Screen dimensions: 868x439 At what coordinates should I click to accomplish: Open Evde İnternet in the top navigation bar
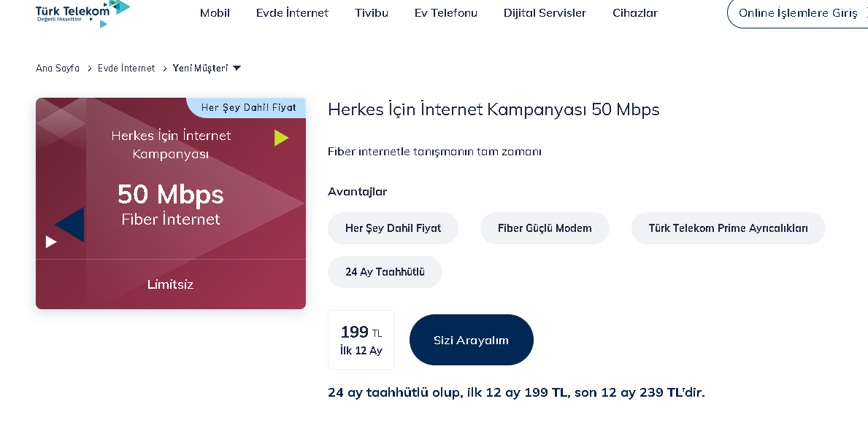[x=292, y=13]
